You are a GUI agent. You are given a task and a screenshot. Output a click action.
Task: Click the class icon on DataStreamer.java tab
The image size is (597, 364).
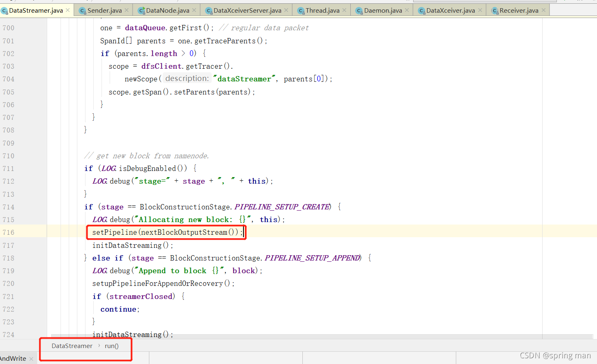(4, 11)
